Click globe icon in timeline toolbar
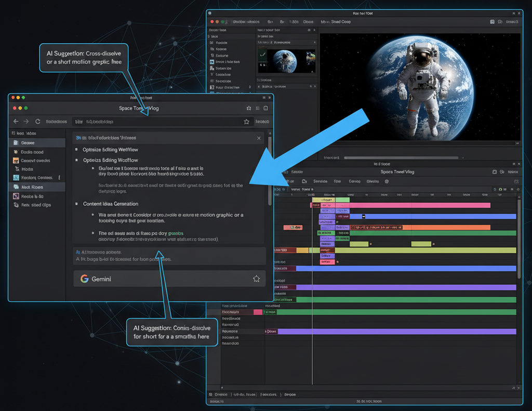This screenshot has height=411, width=532. point(387,181)
